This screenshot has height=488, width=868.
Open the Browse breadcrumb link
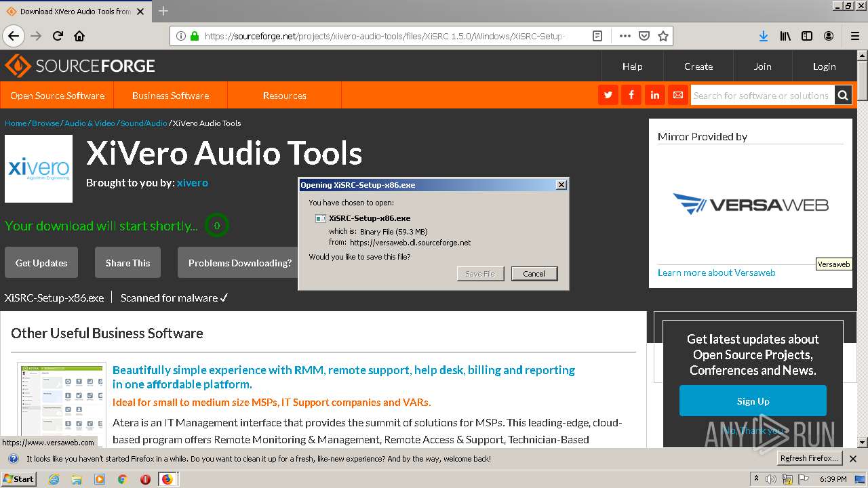[45, 123]
